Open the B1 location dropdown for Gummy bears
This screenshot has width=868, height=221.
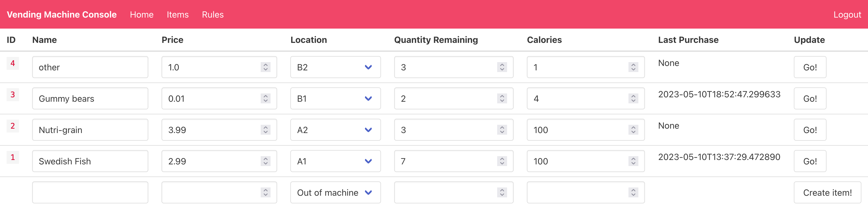click(x=335, y=98)
